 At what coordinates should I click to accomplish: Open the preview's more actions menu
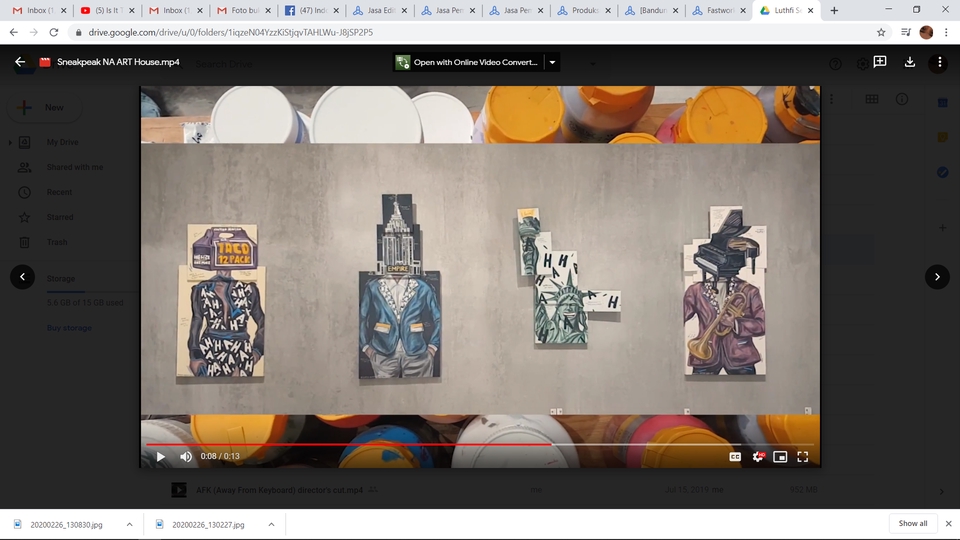tap(939, 62)
